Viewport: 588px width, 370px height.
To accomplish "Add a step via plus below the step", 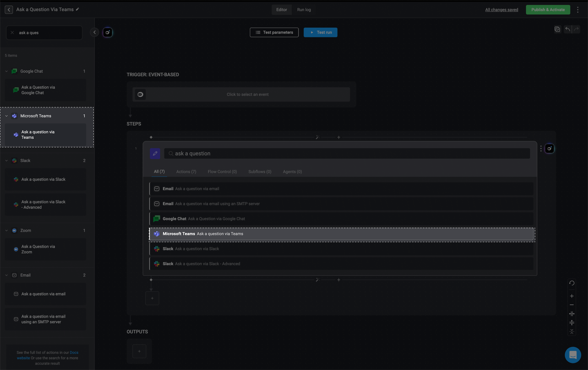I will pos(339,280).
